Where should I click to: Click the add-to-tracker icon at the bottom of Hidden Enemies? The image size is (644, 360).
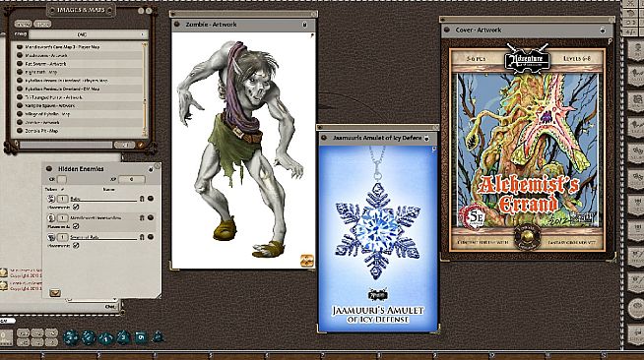(54, 293)
